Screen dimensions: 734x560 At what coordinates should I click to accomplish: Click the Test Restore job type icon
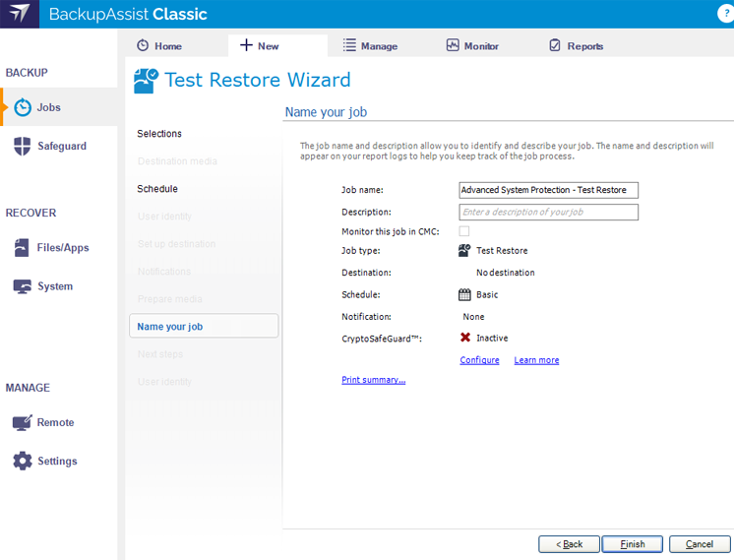click(464, 251)
